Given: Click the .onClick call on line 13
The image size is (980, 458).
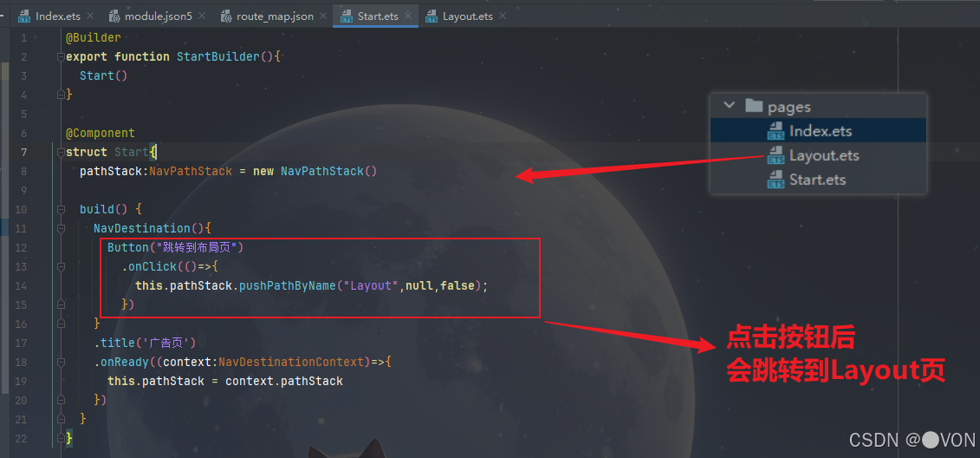Looking at the screenshot, I should pyautogui.click(x=149, y=266).
